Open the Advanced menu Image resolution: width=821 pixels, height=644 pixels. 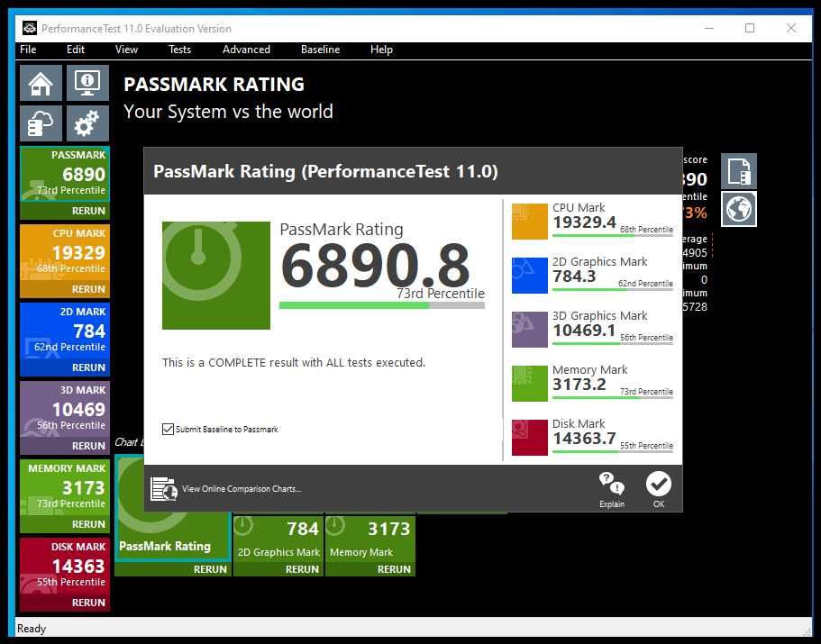tap(246, 50)
